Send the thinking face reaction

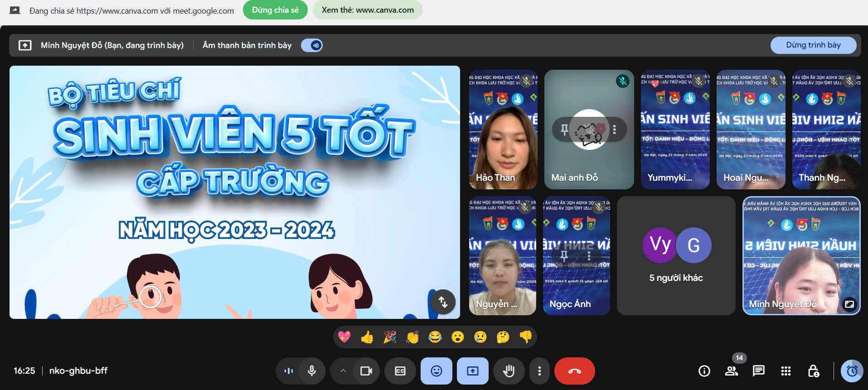coord(503,337)
